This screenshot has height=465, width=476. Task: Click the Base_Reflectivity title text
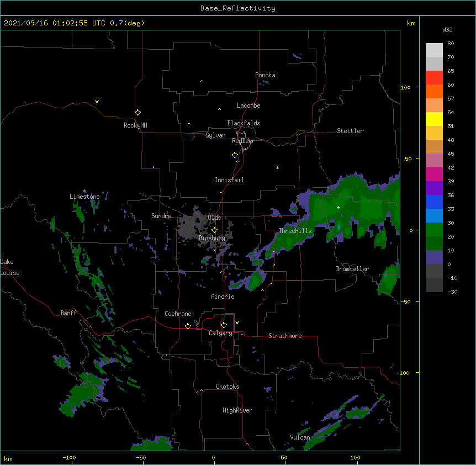click(238, 8)
